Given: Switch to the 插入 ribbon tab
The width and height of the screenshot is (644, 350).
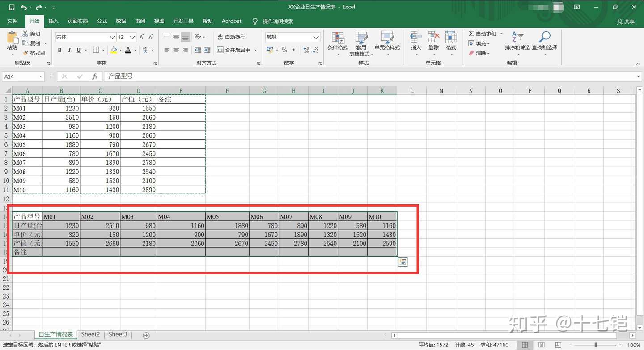Looking at the screenshot, I should pos(54,21).
